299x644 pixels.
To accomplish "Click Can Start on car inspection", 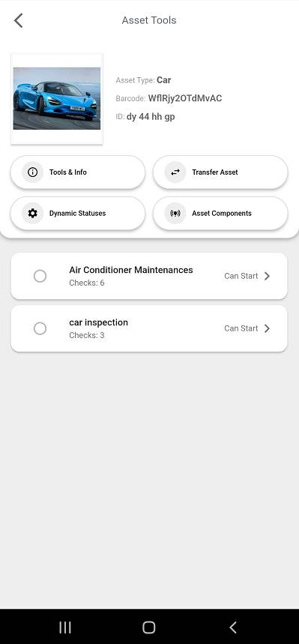I will (x=241, y=328).
